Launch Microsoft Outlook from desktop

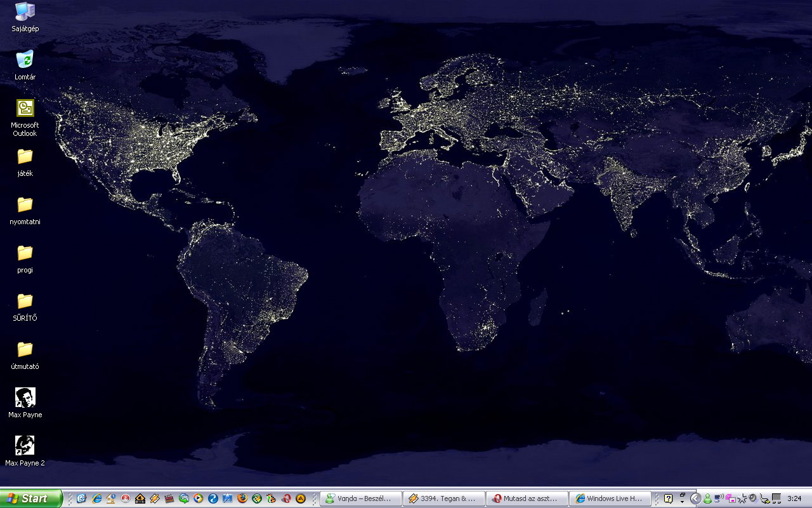(x=25, y=117)
